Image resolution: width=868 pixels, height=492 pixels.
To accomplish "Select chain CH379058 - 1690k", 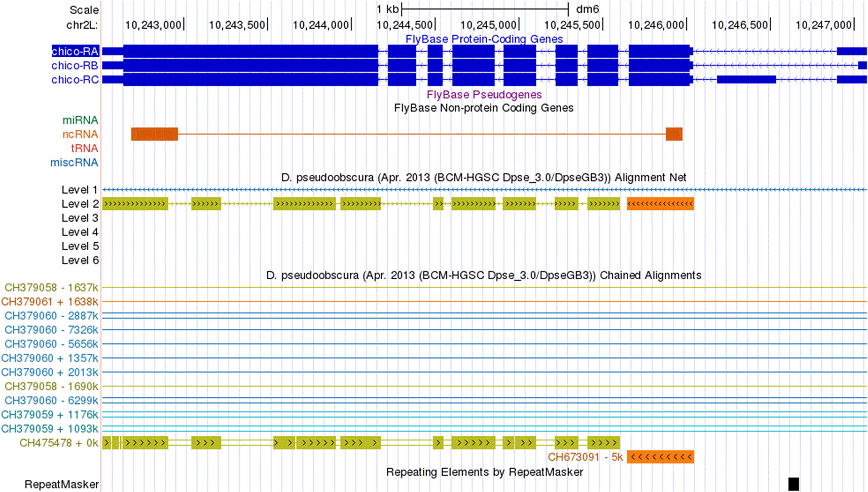I will pos(52,387).
